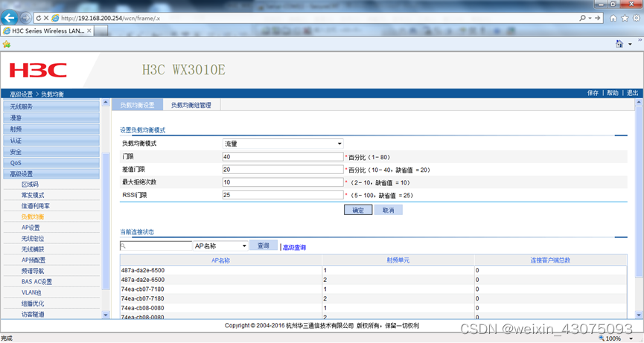Open browser tools gear icon

(x=637, y=18)
